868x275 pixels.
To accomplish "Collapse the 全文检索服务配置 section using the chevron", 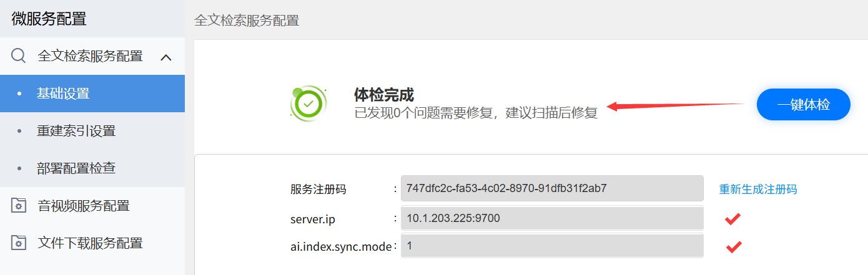I will coord(166,57).
